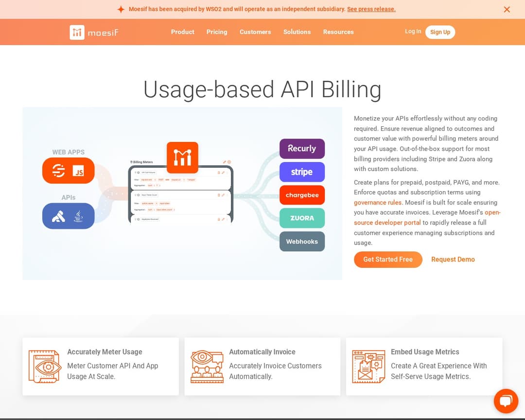This screenshot has width=525, height=420.
Task: Click the Recurly badge in diagram
Action: click(302, 148)
